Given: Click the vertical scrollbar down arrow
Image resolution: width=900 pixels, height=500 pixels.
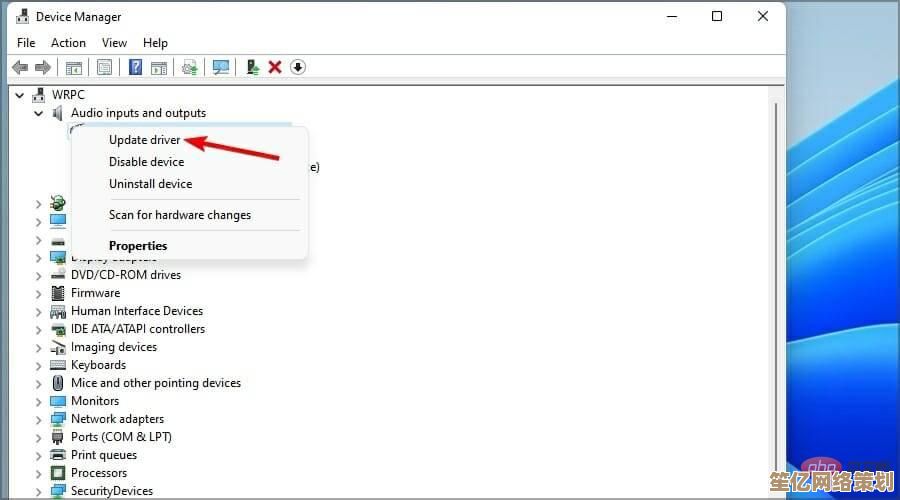Looking at the screenshot, I should (x=774, y=491).
